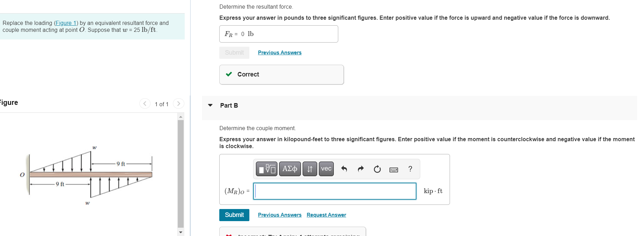Viewport: 644px width, 236px height.
Task: Go to the previous figure
Action: [x=145, y=103]
